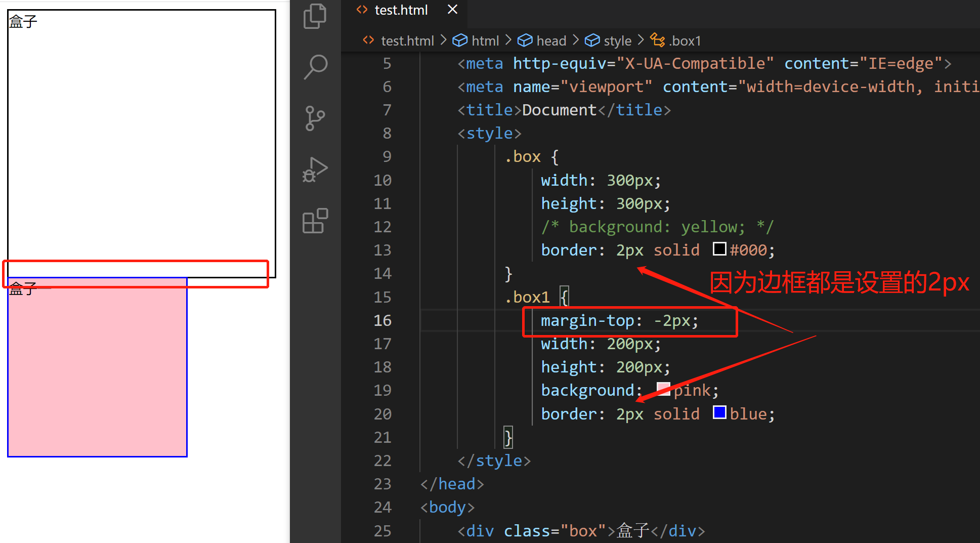Open the Source Control view
The width and height of the screenshot is (980, 543).
[x=315, y=118]
